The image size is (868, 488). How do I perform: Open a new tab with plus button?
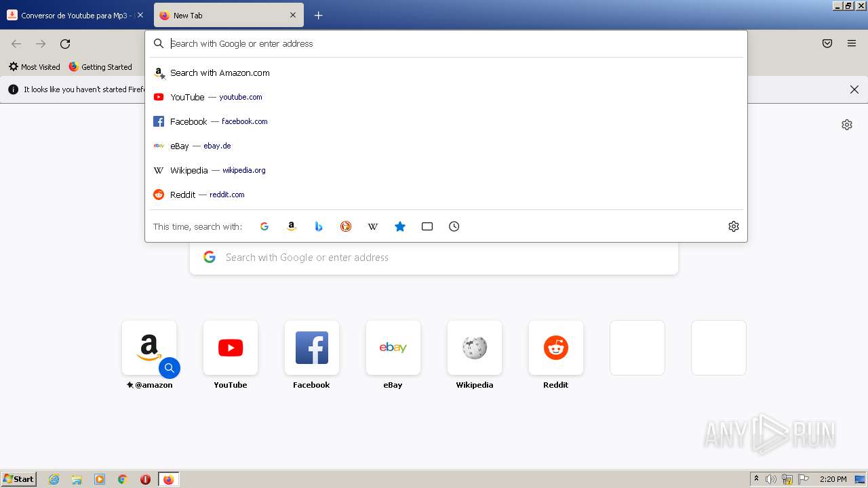pos(318,15)
